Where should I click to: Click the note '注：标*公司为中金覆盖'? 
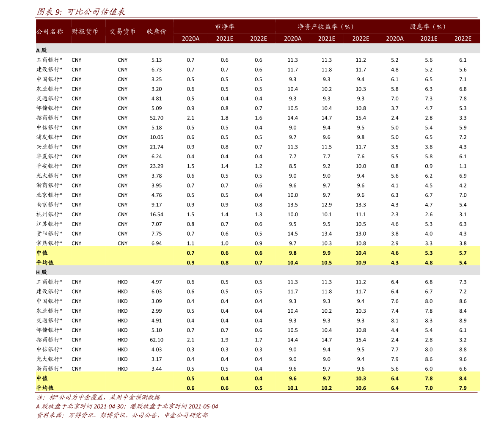70,397
